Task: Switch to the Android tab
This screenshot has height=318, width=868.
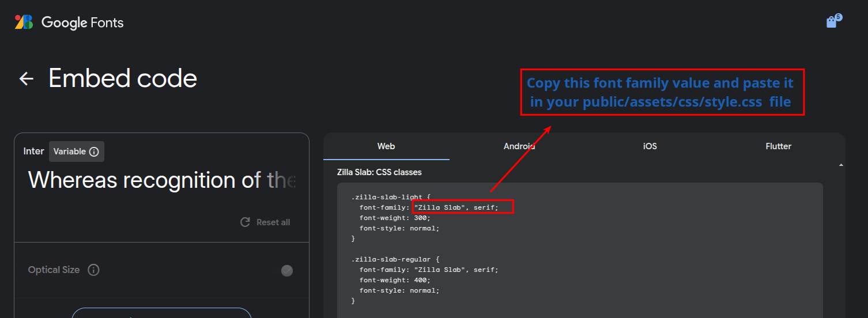Action: tap(519, 146)
